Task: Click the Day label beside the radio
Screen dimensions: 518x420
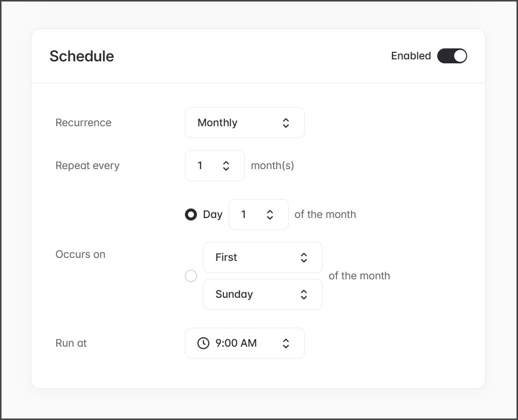Action: (x=212, y=214)
